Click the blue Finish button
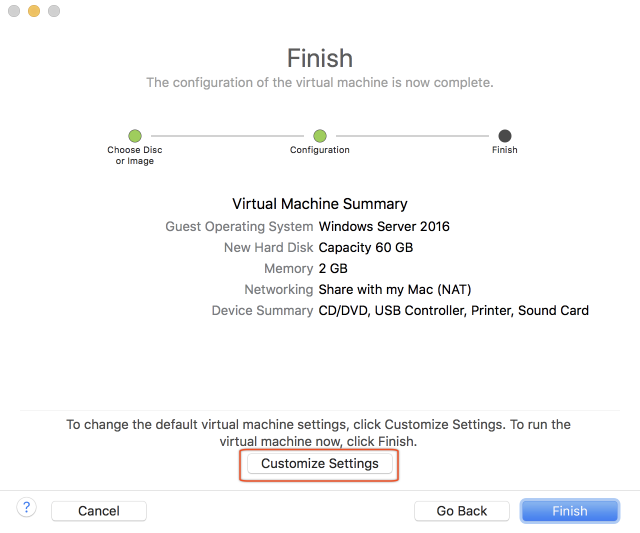 click(570, 511)
